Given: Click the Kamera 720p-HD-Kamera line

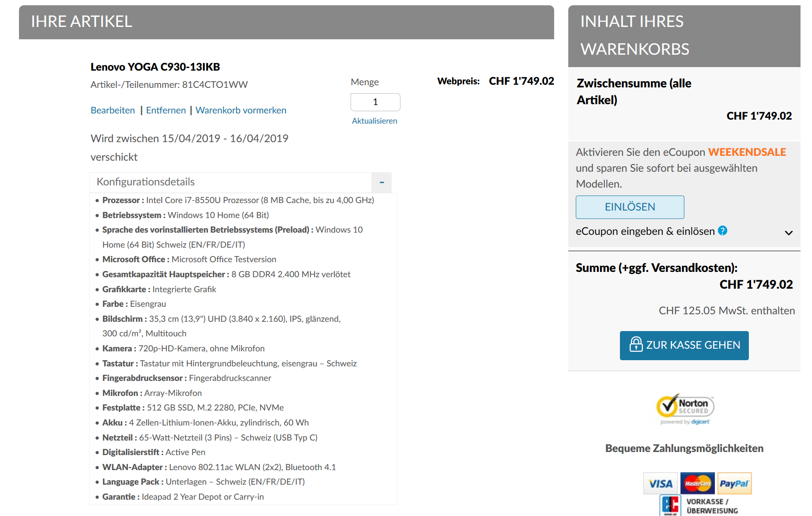Looking at the screenshot, I should click(x=184, y=349).
